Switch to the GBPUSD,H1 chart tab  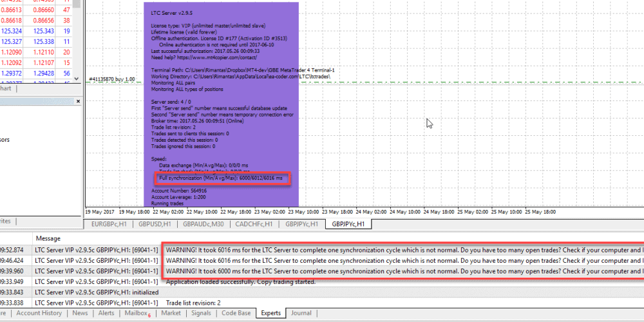tap(155, 224)
